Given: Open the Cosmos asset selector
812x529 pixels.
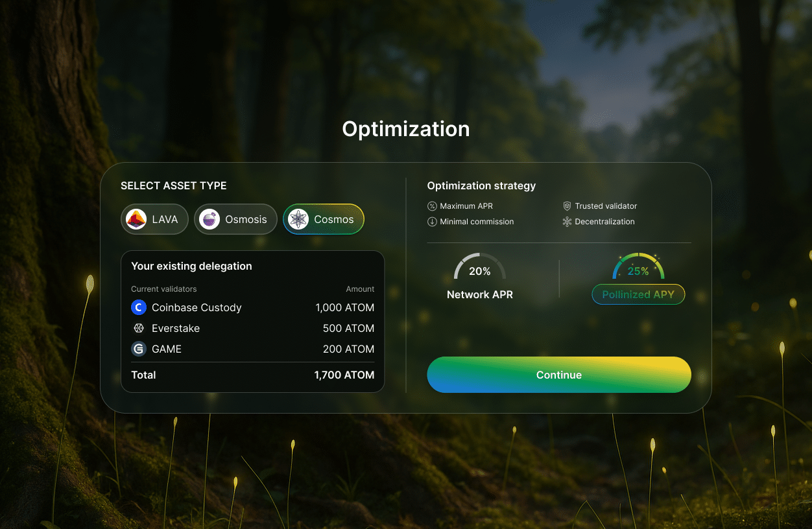Looking at the screenshot, I should [324, 219].
